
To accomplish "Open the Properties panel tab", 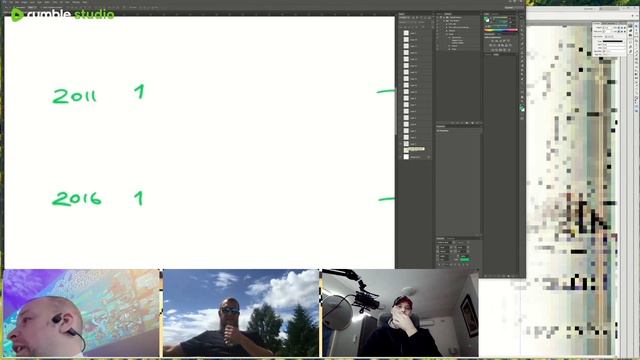I will pos(440,127).
